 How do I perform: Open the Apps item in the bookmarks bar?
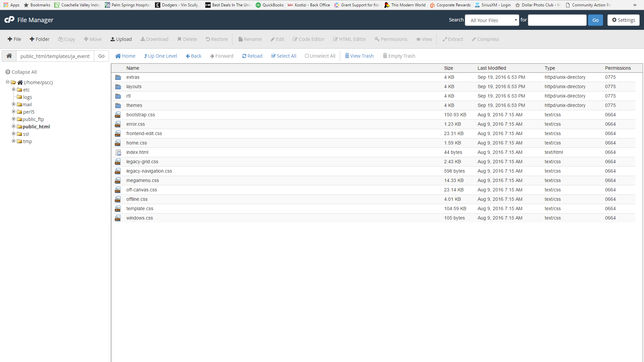(x=11, y=5)
